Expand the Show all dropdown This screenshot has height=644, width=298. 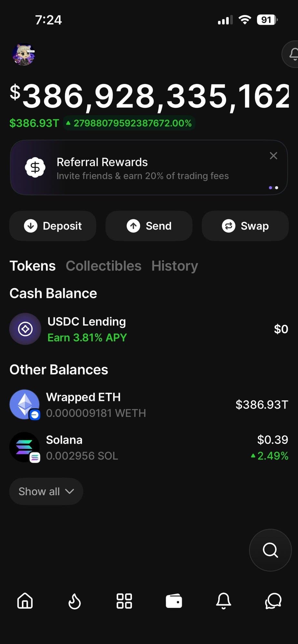tap(46, 491)
